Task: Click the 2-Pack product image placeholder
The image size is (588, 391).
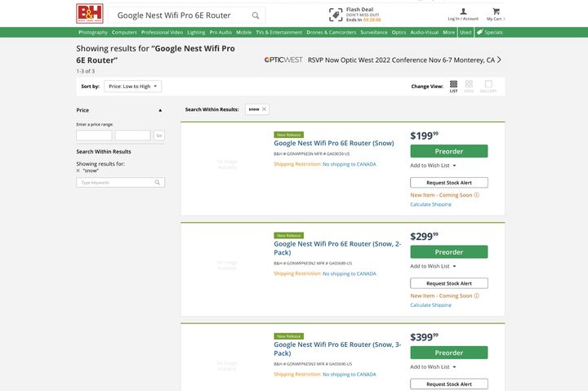Action: coord(227,265)
